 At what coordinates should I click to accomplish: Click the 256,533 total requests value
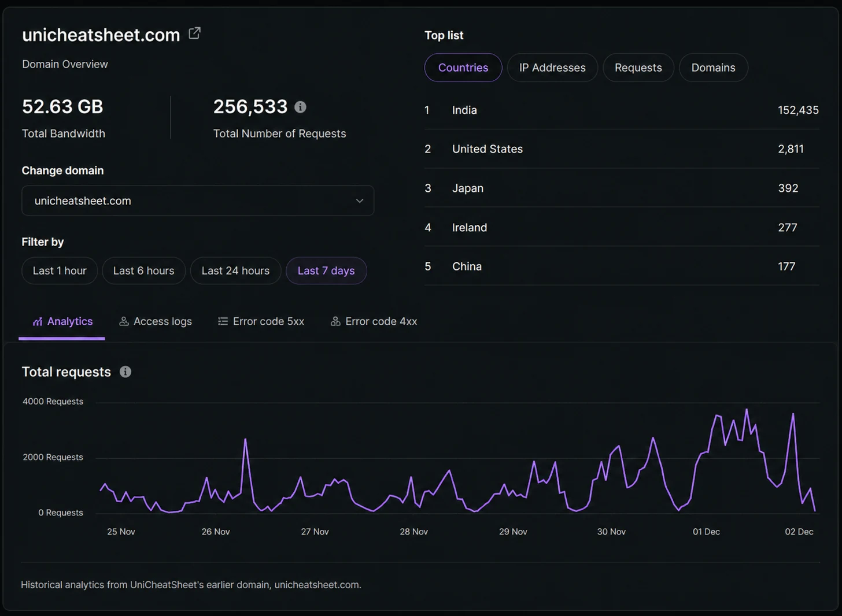coord(250,106)
